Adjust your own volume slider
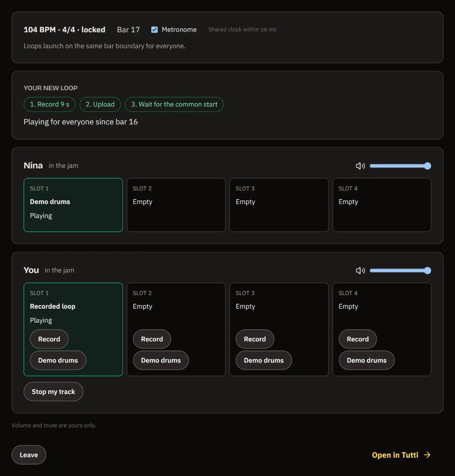Screen dimensions: 455x476 (x=400, y=270)
